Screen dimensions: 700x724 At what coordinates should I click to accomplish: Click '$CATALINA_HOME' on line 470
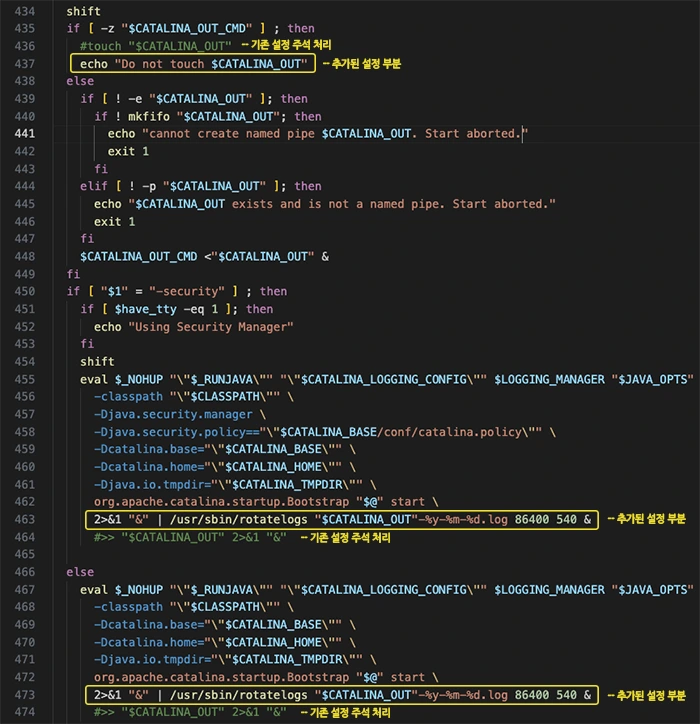tap(273, 643)
